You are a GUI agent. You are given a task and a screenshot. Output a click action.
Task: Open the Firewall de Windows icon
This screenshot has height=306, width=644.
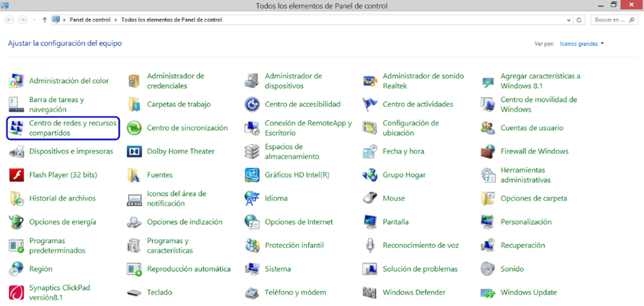pos(488,151)
